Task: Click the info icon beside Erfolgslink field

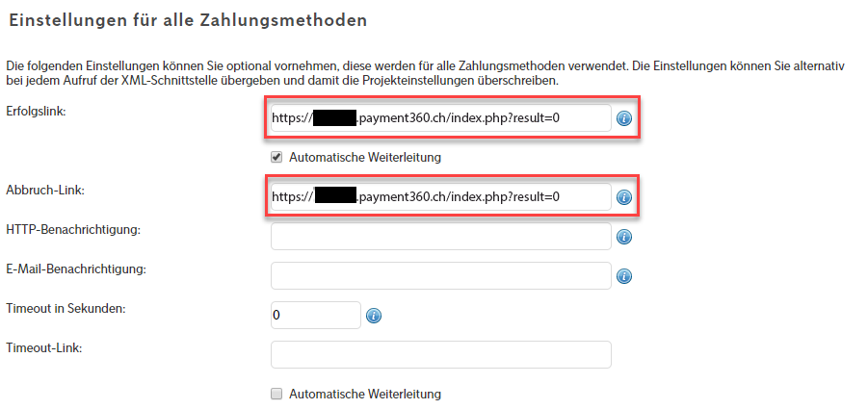Action: coord(623,118)
